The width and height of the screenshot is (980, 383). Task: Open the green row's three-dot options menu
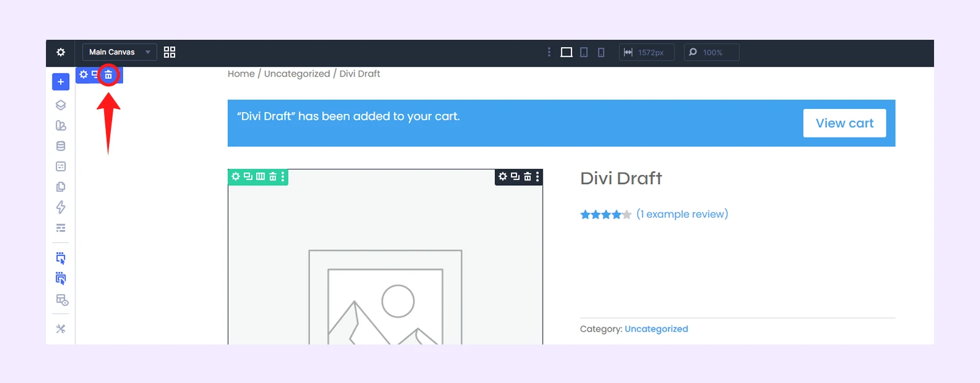(x=282, y=177)
